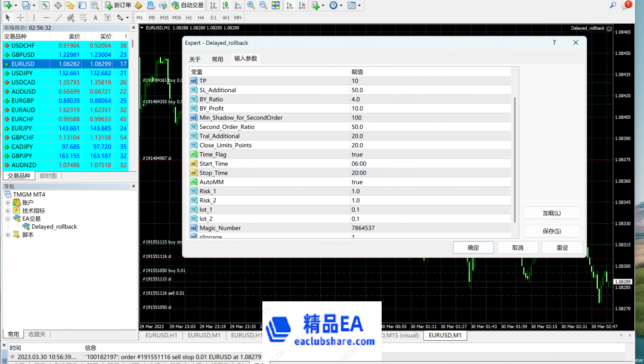Select the crosshair cursor tool
This screenshot has height=364, width=644.
tap(20, 18)
